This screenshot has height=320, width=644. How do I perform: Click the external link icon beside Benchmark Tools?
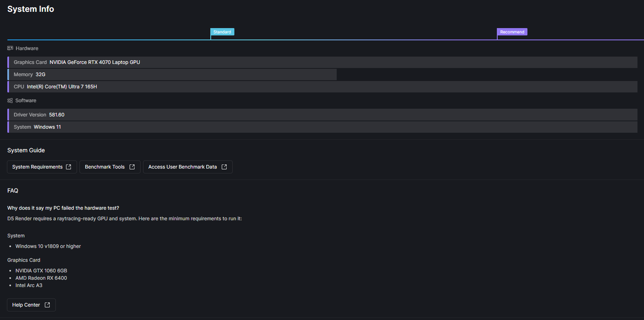[132, 167]
